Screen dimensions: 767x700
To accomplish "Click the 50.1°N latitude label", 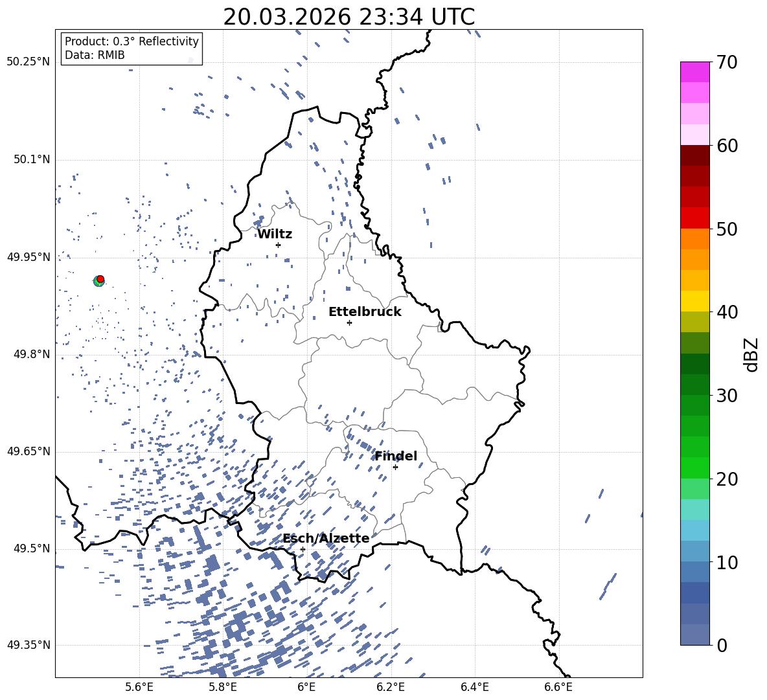I will 32,159.
